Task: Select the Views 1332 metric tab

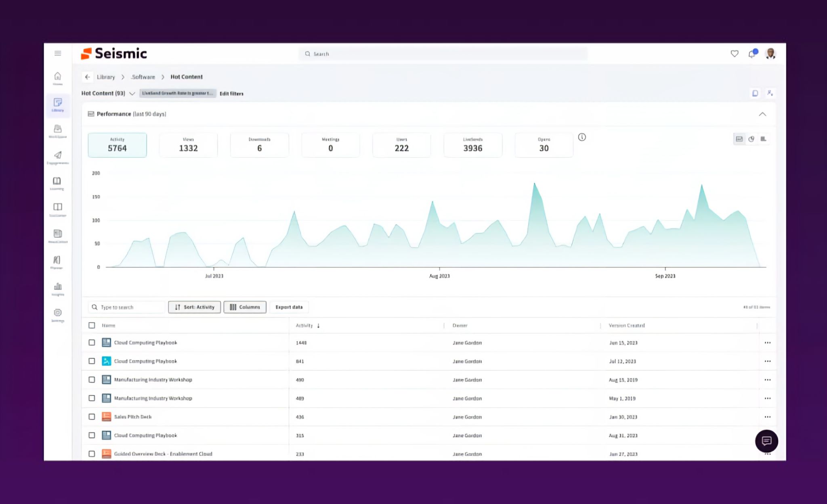Action: pyautogui.click(x=188, y=145)
